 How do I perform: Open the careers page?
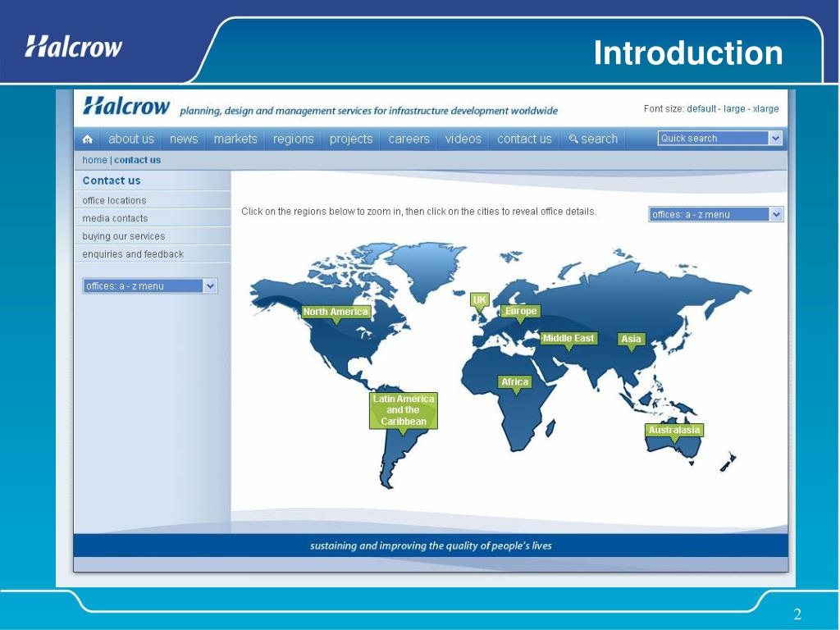409,139
